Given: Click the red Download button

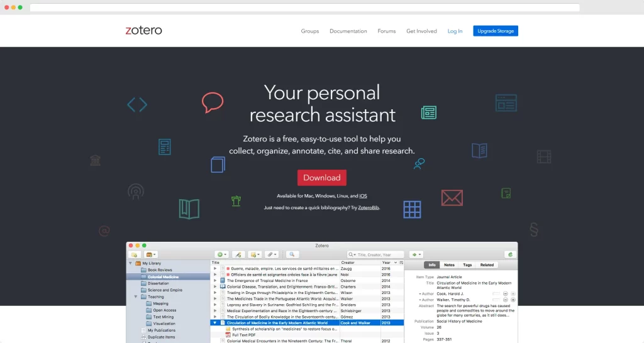Looking at the screenshot, I should [x=321, y=178].
